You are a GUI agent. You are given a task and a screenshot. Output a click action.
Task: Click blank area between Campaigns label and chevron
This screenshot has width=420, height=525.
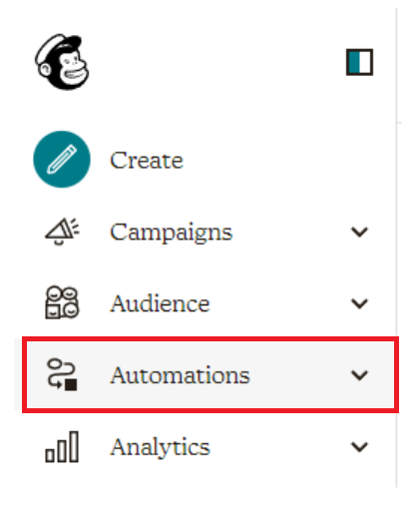pos(291,232)
